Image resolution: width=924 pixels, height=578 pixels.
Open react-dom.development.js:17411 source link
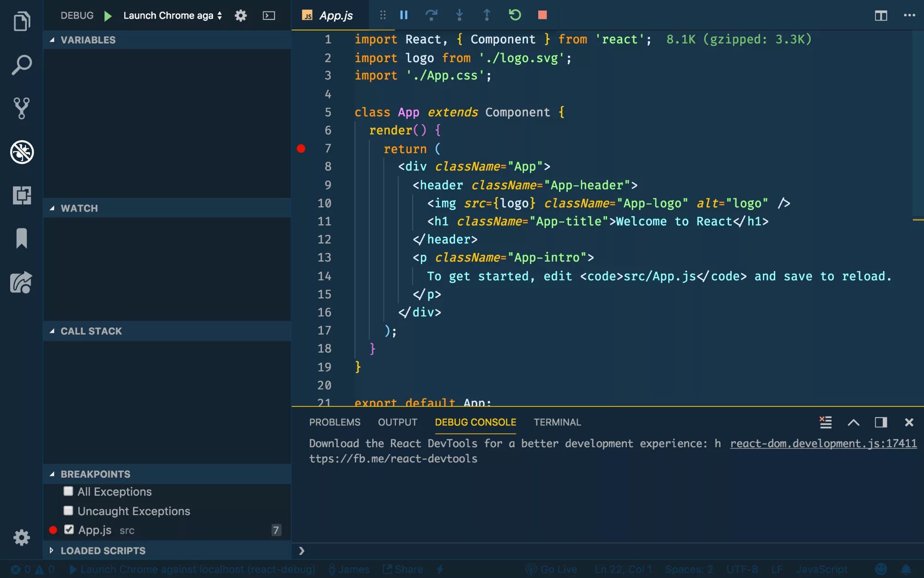pos(823,443)
